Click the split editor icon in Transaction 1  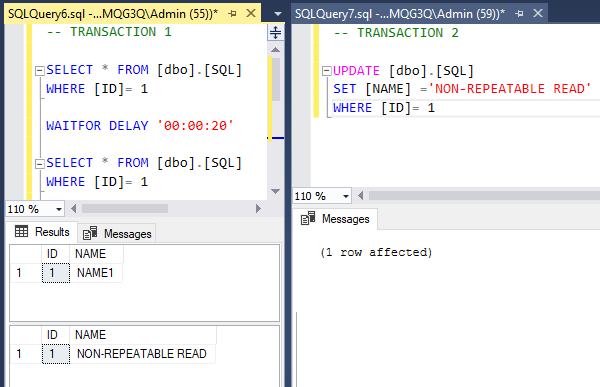pyautogui.click(x=275, y=33)
